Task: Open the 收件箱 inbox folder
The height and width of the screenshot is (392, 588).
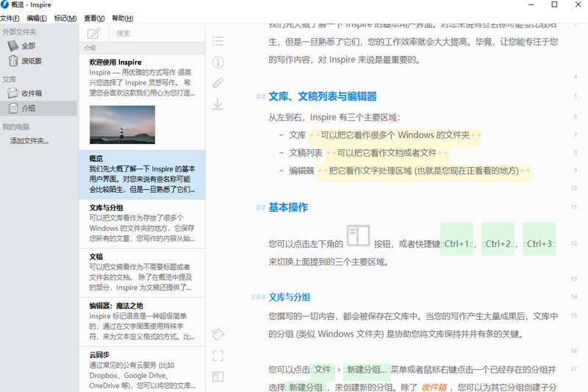Action: [x=25, y=93]
